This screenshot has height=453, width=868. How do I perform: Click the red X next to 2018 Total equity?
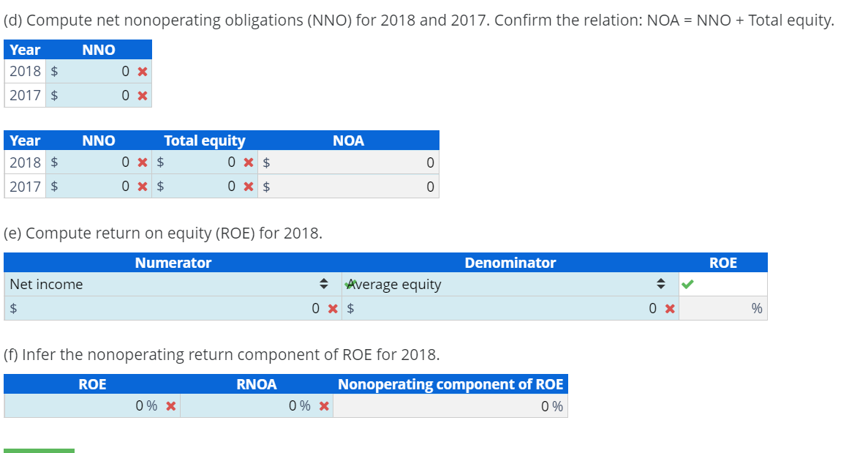[249, 162]
